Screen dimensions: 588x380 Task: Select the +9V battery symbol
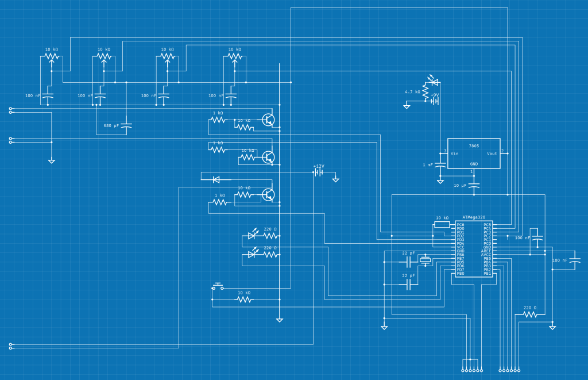click(435, 101)
